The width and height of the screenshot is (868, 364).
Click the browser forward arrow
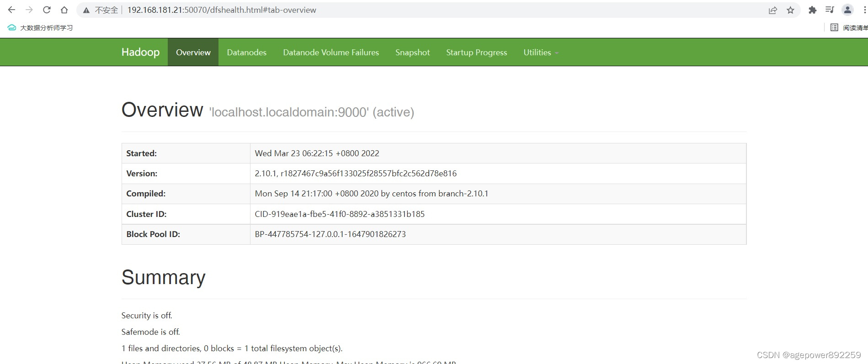pos(29,10)
